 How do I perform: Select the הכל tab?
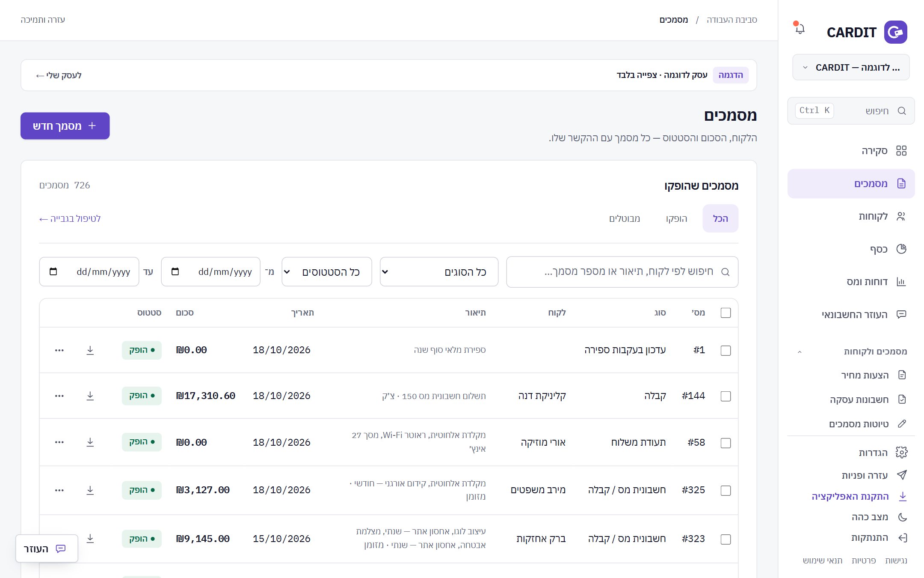coord(720,218)
